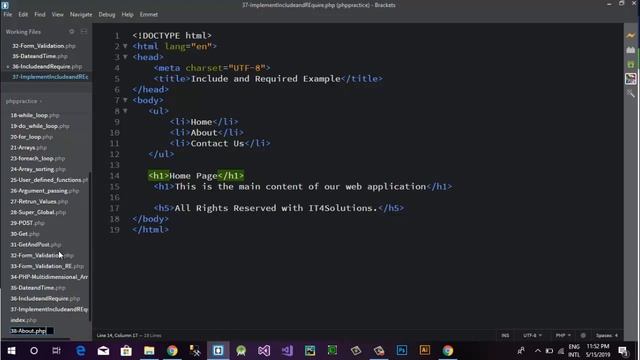Image resolution: width=640 pixels, height=360 pixels.
Task: Show hidden system tray icons
Action: (x=538, y=351)
